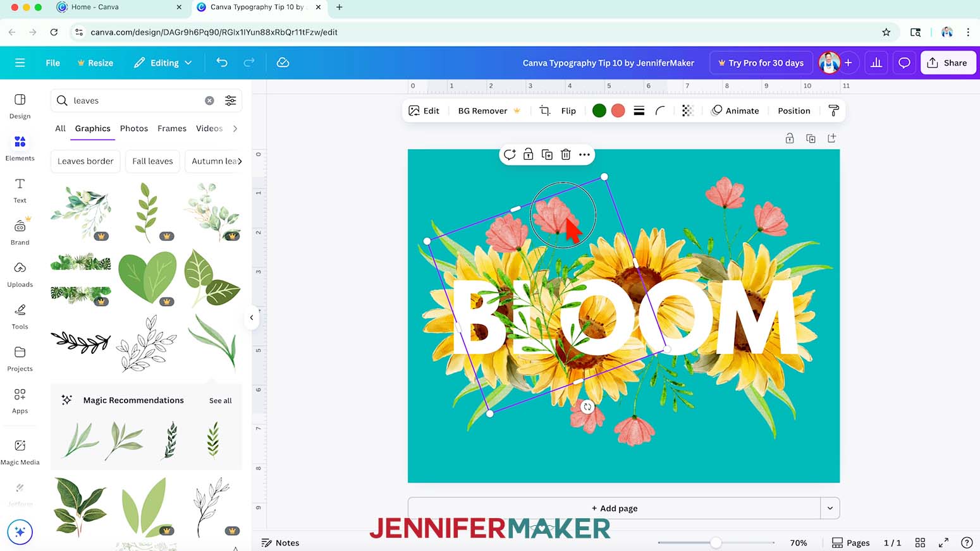Screen dimensions: 980x551
Task: Open the Editing mode dropdown
Action: [162, 63]
